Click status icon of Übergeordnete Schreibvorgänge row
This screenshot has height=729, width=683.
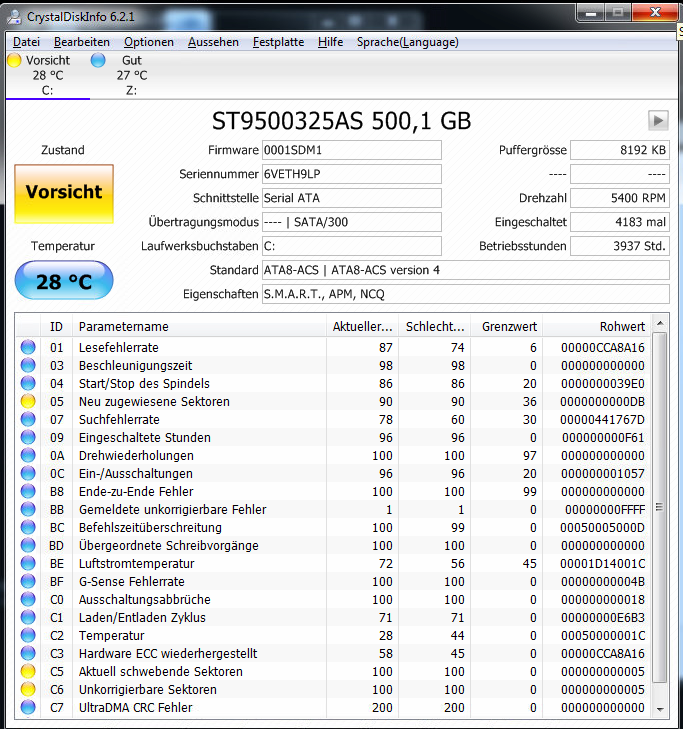pyautogui.click(x=28, y=545)
